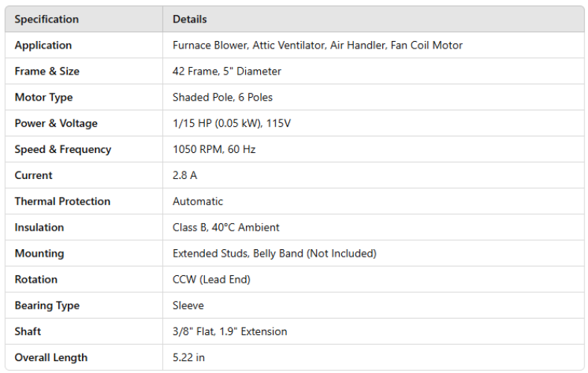Click the 'Class B, 40°C Ambient' value
Viewport: 588px width, 373px height.
click(x=226, y=228)
